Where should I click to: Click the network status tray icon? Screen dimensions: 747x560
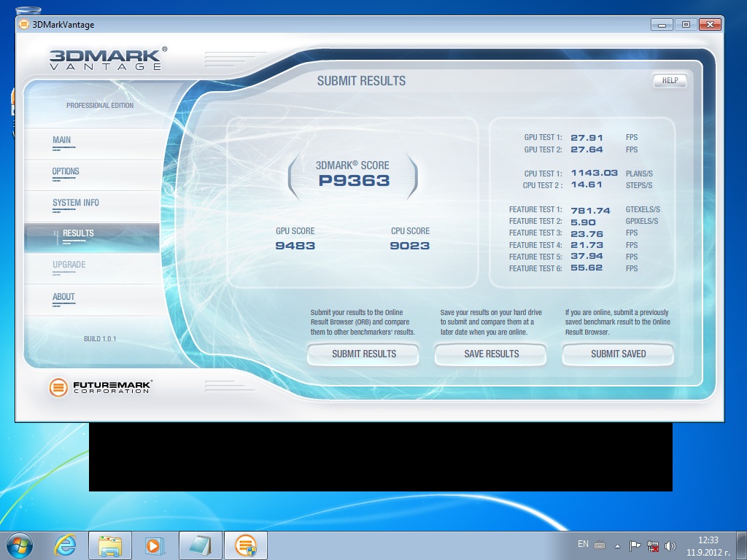pos(653,545)
